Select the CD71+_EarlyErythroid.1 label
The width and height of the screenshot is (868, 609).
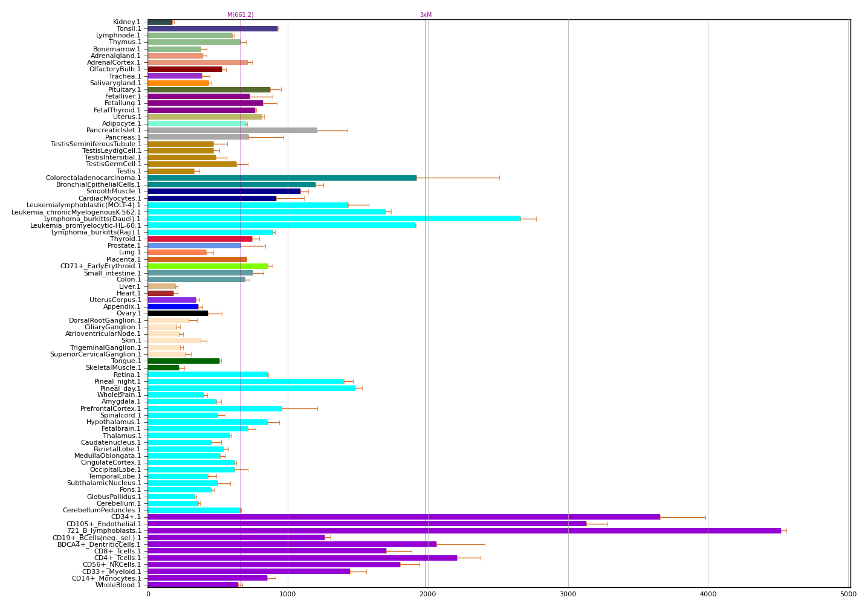point(100,266)
